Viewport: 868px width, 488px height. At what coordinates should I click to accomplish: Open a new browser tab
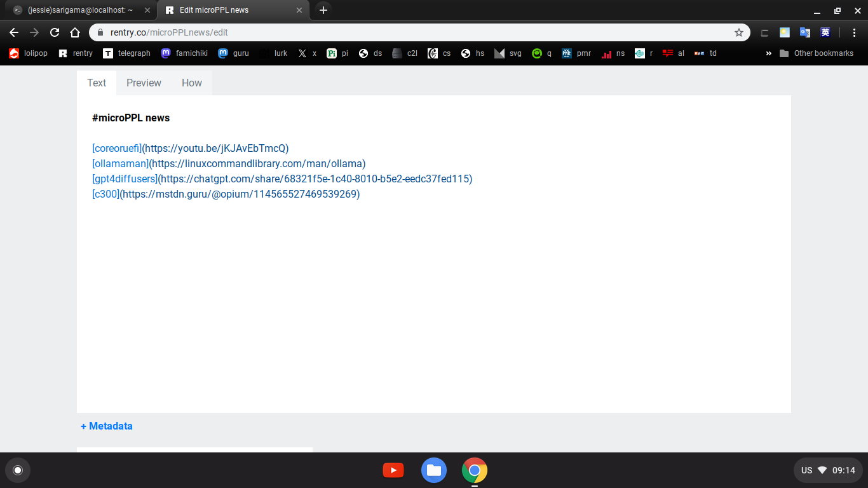click(323, 10)
